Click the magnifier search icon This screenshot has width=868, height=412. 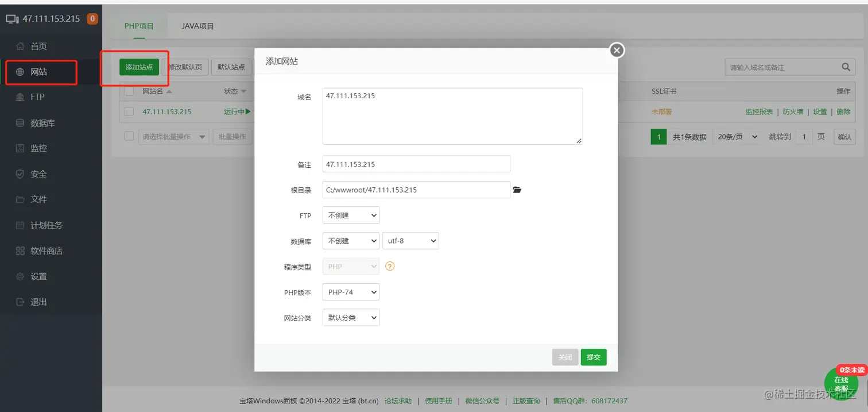(x=846, y=67)
